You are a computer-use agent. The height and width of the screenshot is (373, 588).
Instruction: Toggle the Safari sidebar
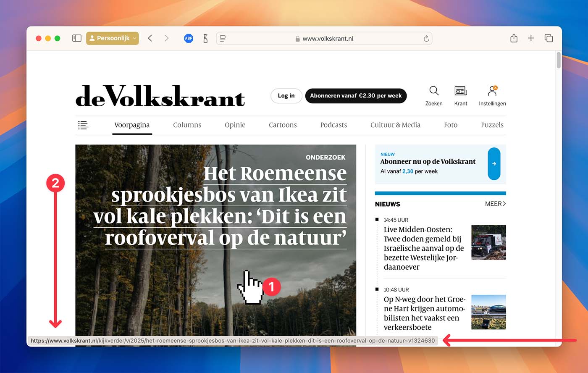[x=76, y=38]
